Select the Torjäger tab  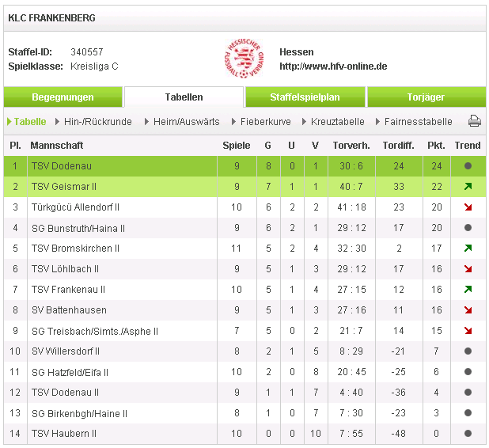(x=426, y=97)
